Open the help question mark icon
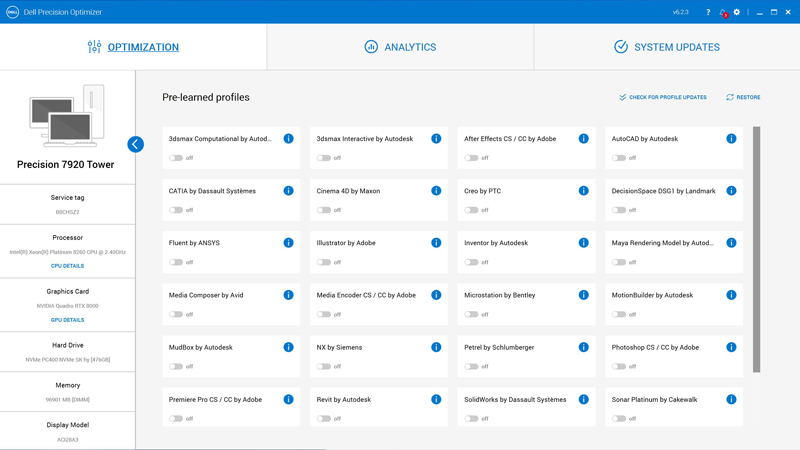Image resolution: width=800 pixels, height=450 pixels. coord(708,12)
